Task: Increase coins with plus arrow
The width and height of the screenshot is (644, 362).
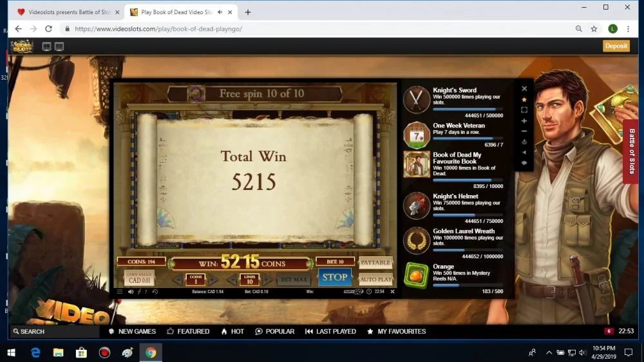Action: (x=213, y=280)
